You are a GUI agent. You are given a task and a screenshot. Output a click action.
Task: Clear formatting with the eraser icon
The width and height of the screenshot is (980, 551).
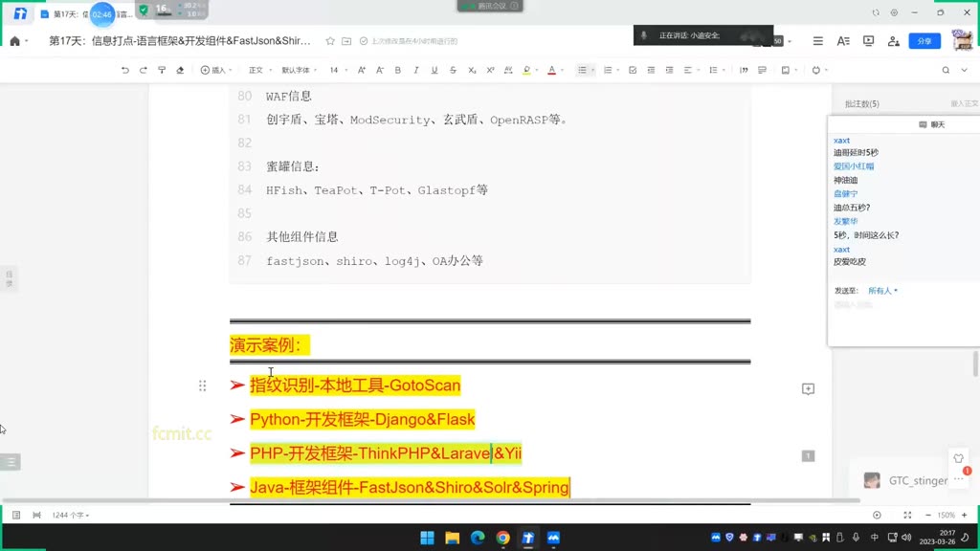180,70
